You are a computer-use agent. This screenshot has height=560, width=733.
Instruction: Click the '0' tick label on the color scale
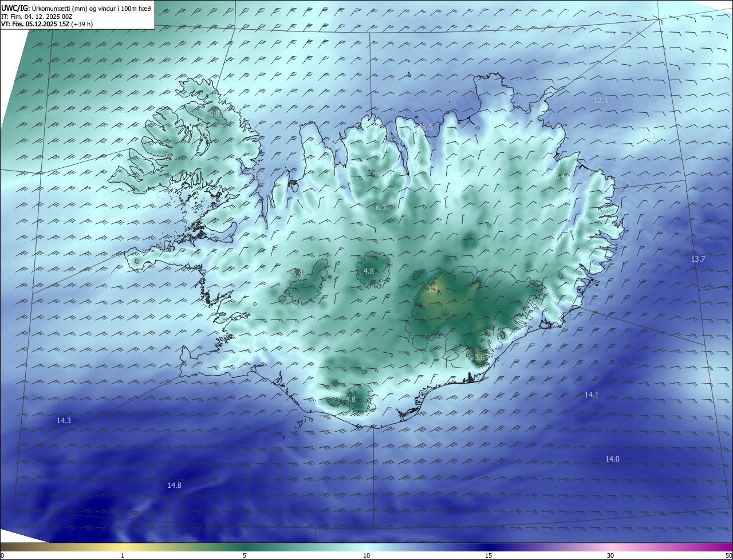pos(2,555)
